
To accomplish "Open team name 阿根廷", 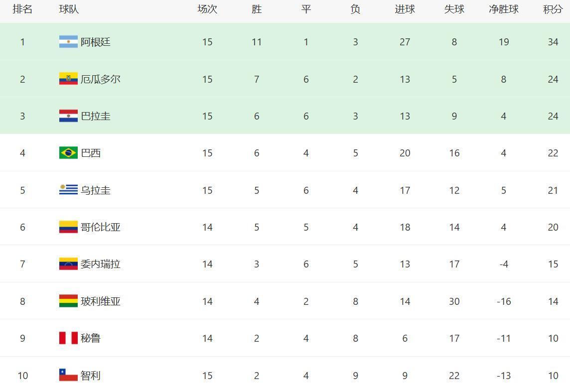I will pos(96,42).
